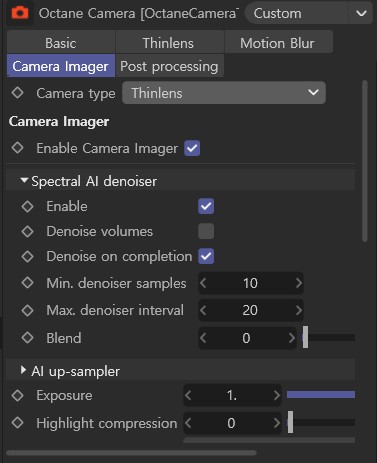Click keyframe diamond beside Exposure
377x463 pixels.
pos(17,395)
